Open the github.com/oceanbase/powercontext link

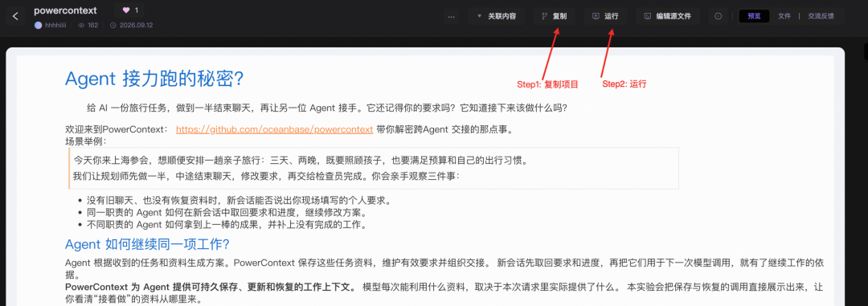pos(274,129)
